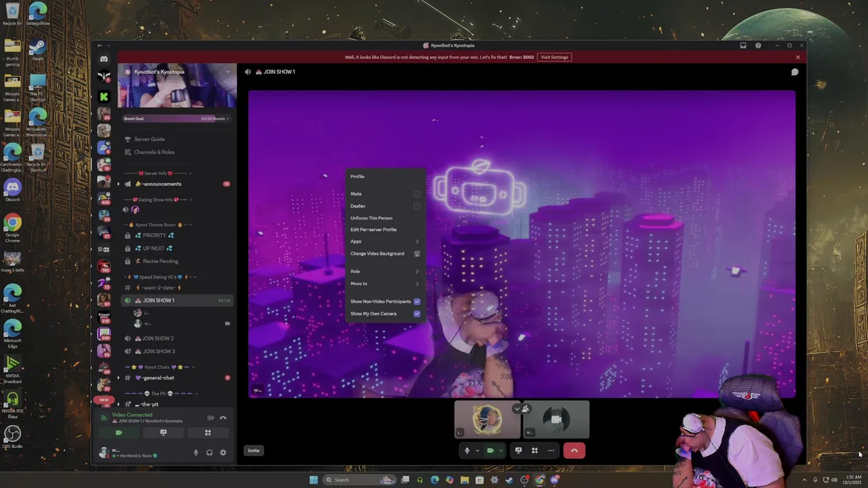The height and width of the screenshot is (488, 868).
Task: Open User Settings gear icon
Action: coord(222,453)
